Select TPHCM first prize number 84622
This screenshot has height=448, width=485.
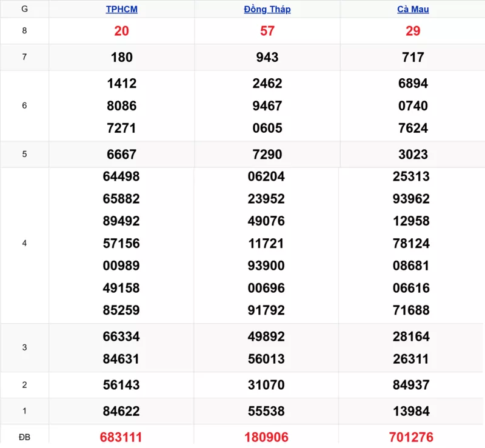pyautogui.click(x=121, y=412)
